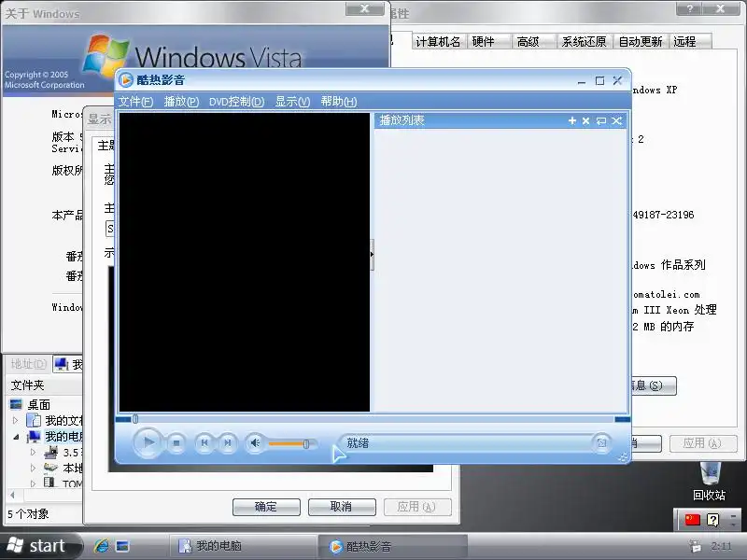Click the local disk icon in tree
The height and width of the screenshot is (560, 747).
(x=50, y=468)
